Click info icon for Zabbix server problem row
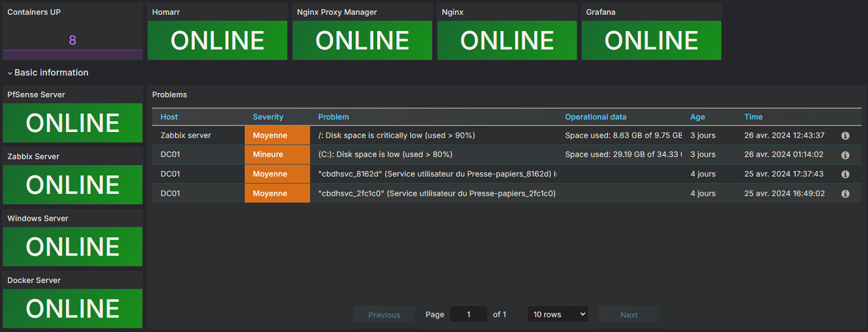Image resolution: width=868 pixels, height=332 pixels. [x=845, y=136]
